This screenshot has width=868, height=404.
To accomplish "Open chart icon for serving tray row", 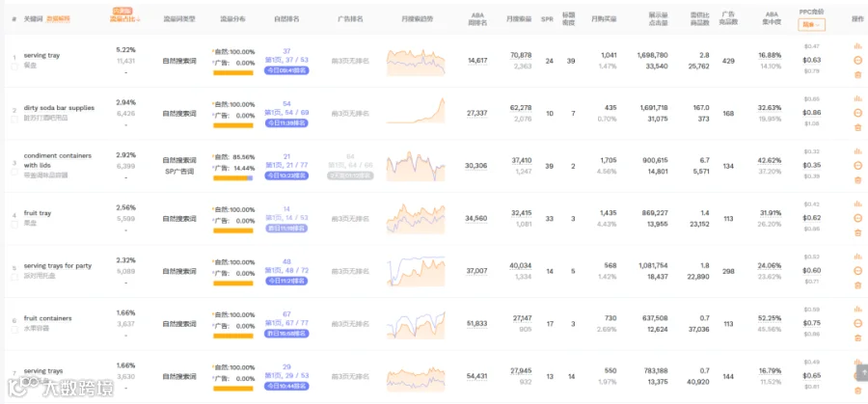I will tap(857, 46).
